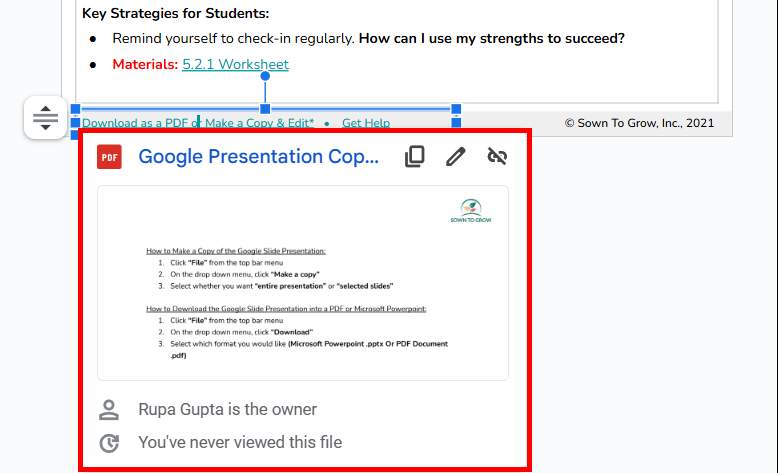Open the 5.2.1 Worksheet link
This screenshot has height=473, width=778.
tap(235, 65)
